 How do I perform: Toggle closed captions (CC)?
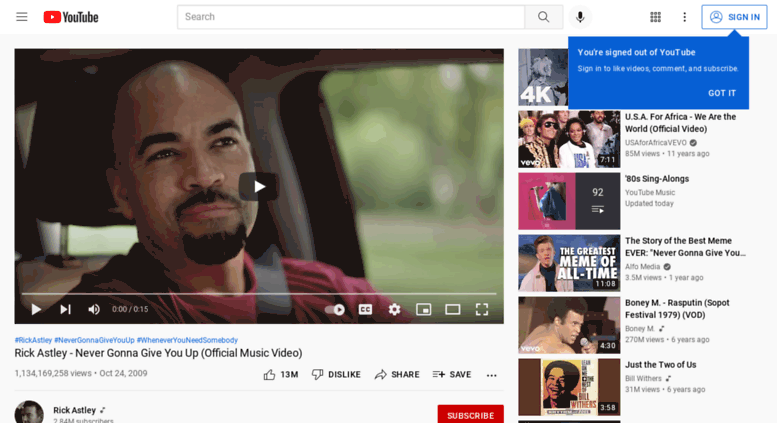(365, 309)
